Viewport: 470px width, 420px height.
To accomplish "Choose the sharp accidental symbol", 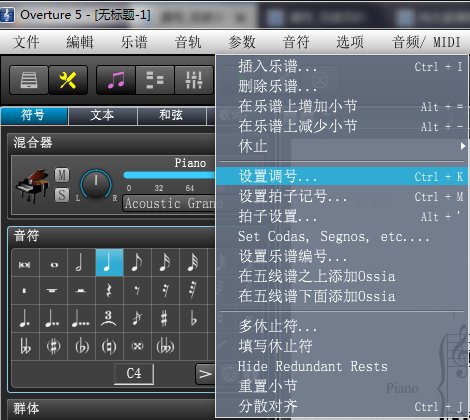I will point(165,318).
